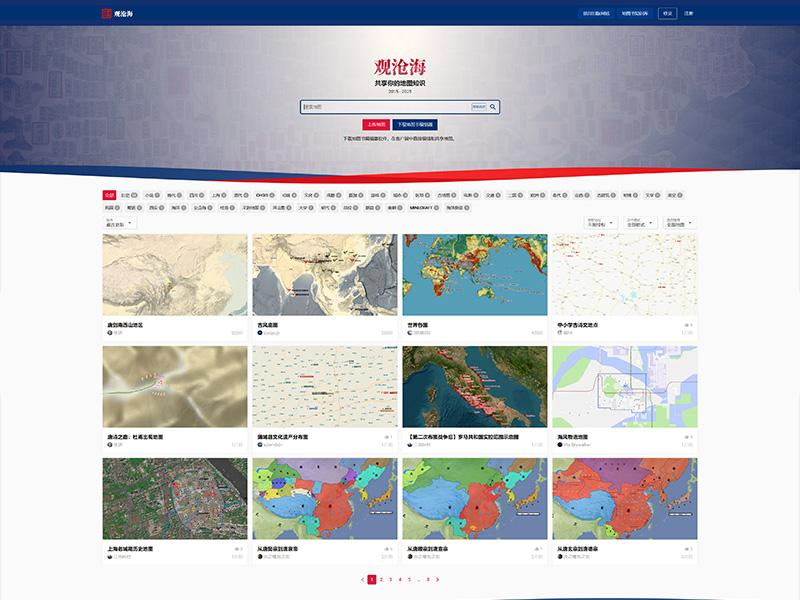
Task: Click the magnifier search icon
Action: click(494, 107)
